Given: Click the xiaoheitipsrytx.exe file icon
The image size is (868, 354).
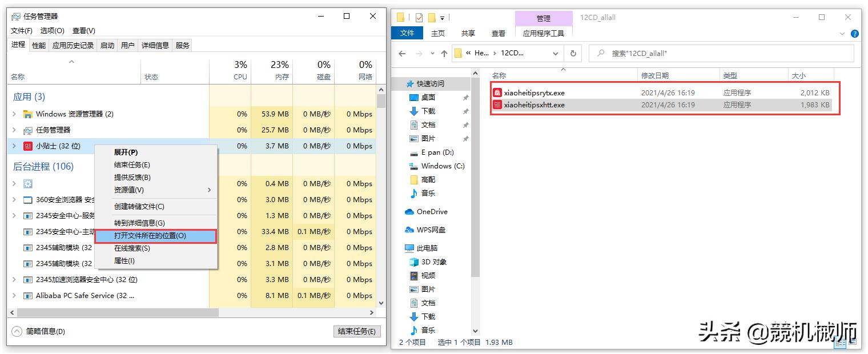Looking at the screenshot, I should (x=497, y=92).
